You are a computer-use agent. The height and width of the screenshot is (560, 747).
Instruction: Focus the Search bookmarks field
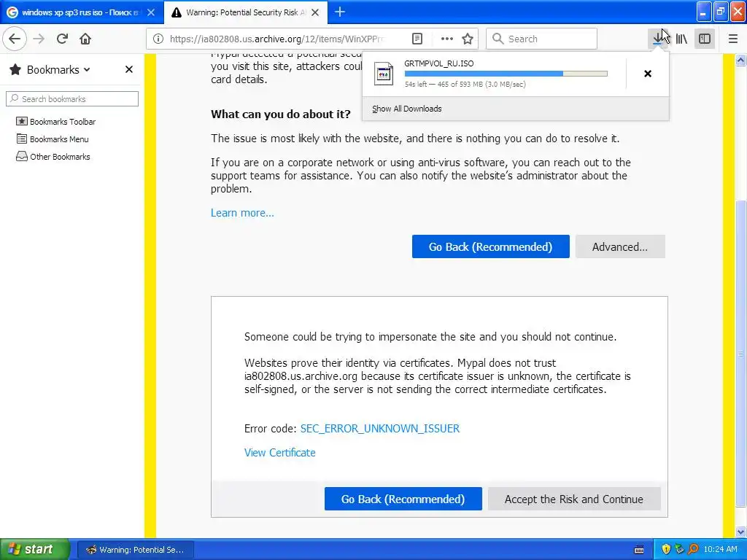coord(72,98)
